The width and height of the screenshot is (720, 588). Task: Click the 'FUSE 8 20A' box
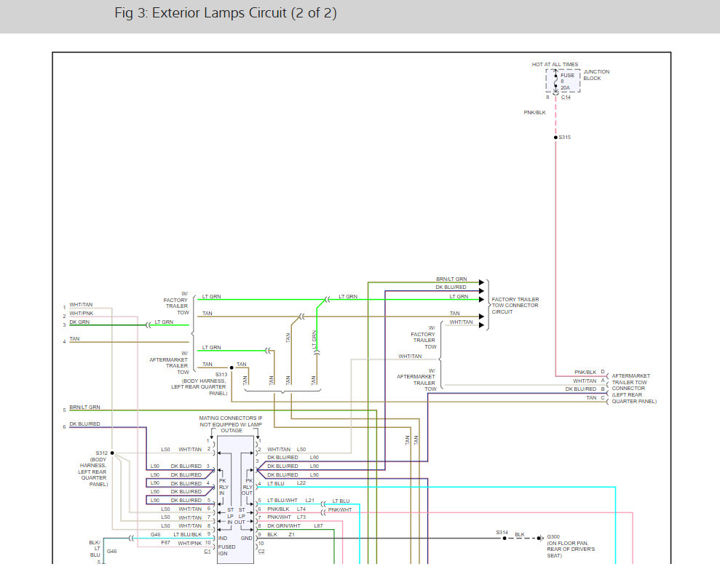[x=563, y=82]
